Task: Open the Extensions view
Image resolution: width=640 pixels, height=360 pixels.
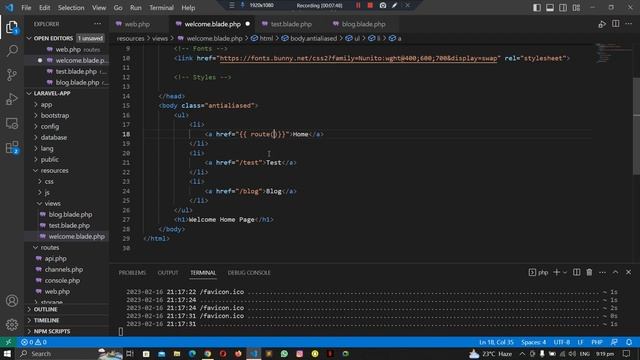Action: (x=12, y=147)
